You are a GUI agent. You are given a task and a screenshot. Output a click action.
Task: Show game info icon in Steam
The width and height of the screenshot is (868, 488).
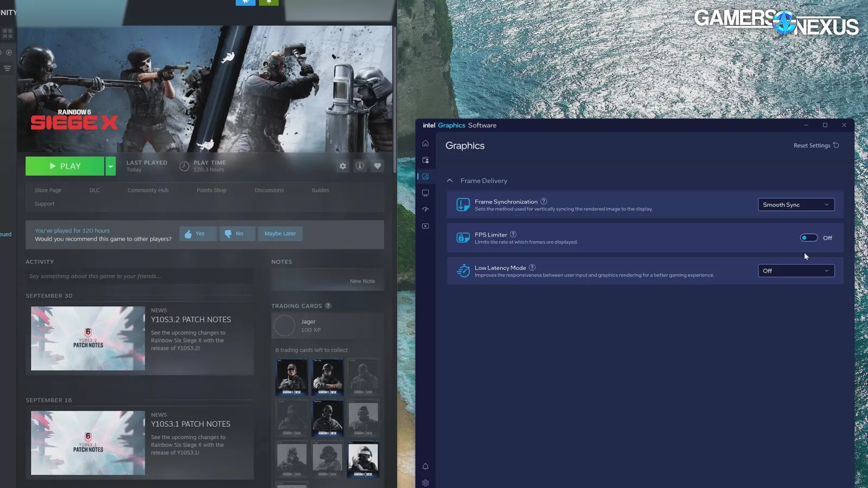[x=360, y=166]
